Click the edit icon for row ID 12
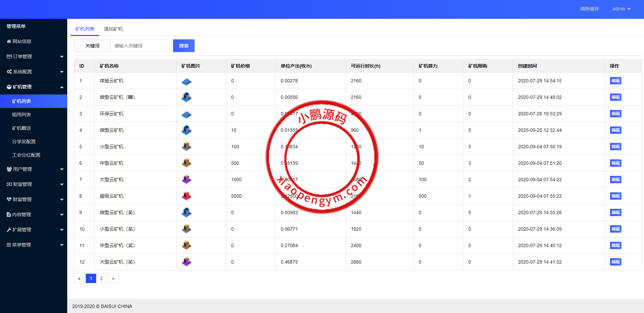Screen dimensions: 644x313 tap(615, 262)
